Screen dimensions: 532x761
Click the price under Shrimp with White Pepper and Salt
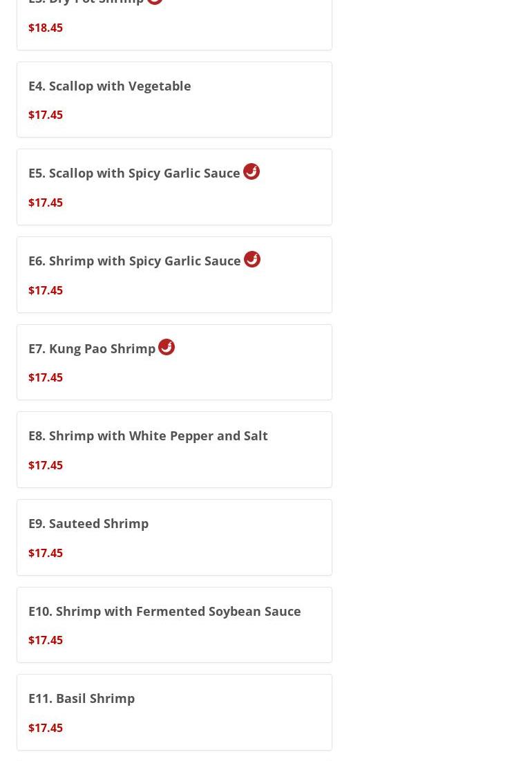(x=46, y=465)
